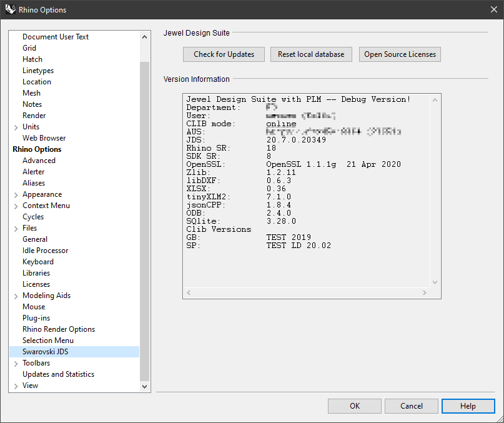Select the Toolbars tree item
Screen dimensions: 504x423
point(36,363)
